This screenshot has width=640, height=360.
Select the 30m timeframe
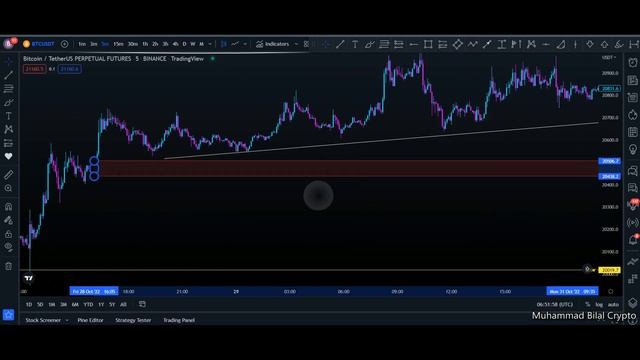[133, 44]
